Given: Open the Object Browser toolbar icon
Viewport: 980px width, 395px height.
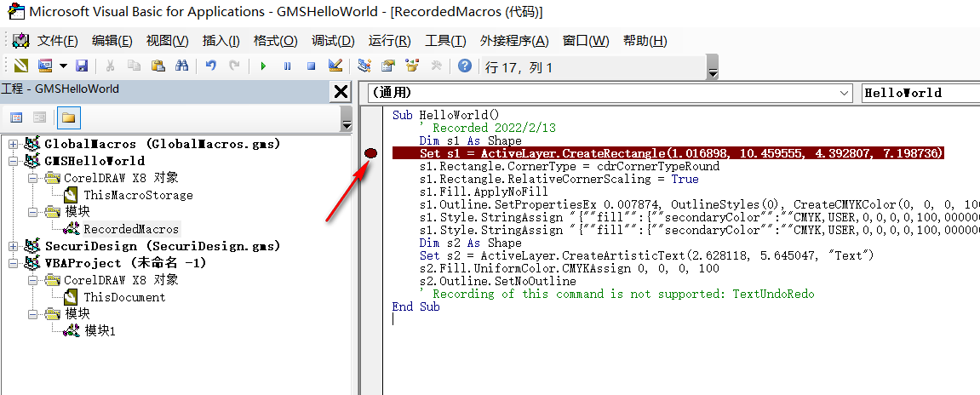Looking at the screenshot, I should click(412, 65).
